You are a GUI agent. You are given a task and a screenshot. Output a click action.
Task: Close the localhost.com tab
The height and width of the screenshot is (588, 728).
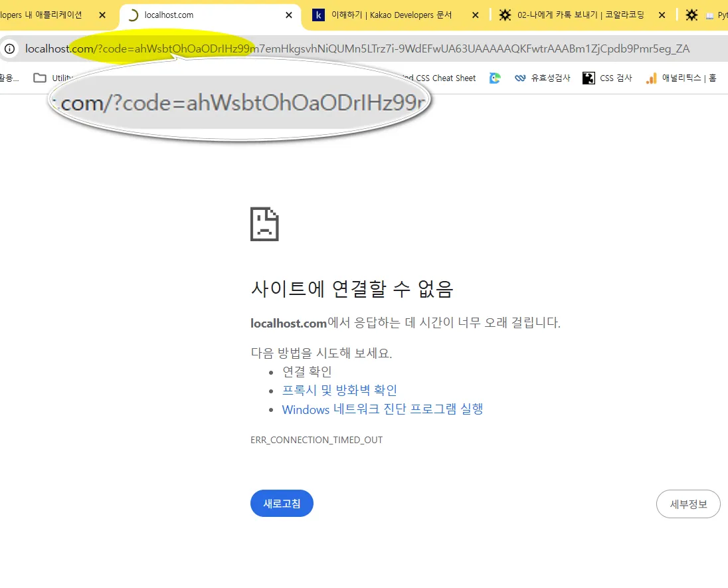click(x=289, y=15)
